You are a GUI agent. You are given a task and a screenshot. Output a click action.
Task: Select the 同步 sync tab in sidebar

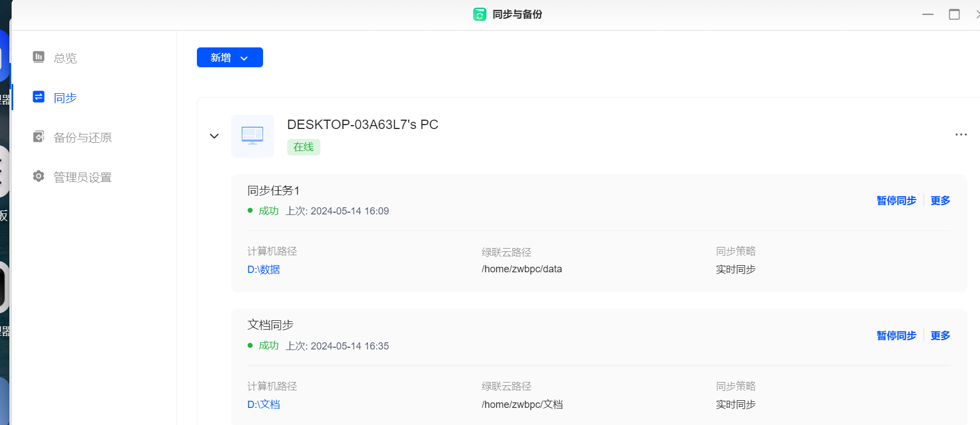[x=65, y=98]
